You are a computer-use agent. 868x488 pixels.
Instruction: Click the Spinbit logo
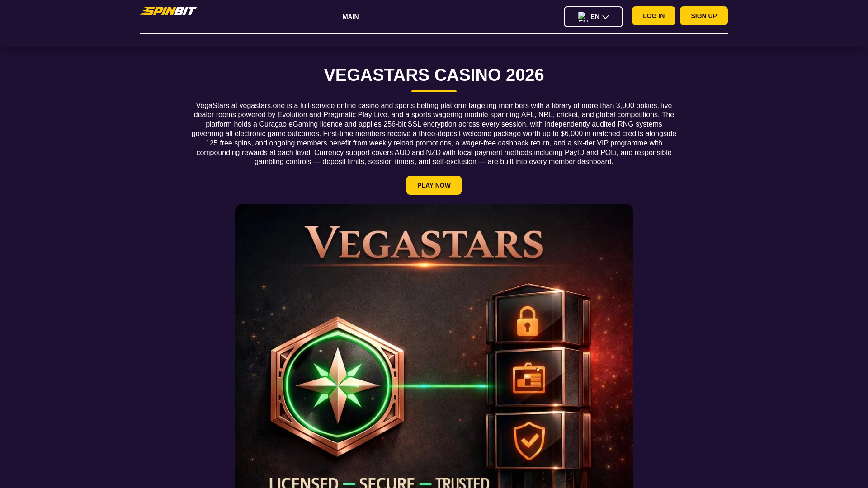point(168,11)
